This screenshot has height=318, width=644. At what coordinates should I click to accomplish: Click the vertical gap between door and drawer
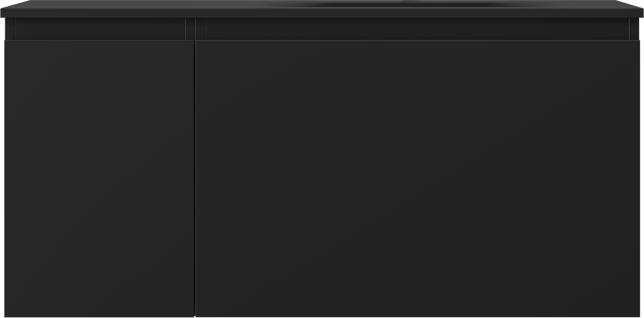195,178
